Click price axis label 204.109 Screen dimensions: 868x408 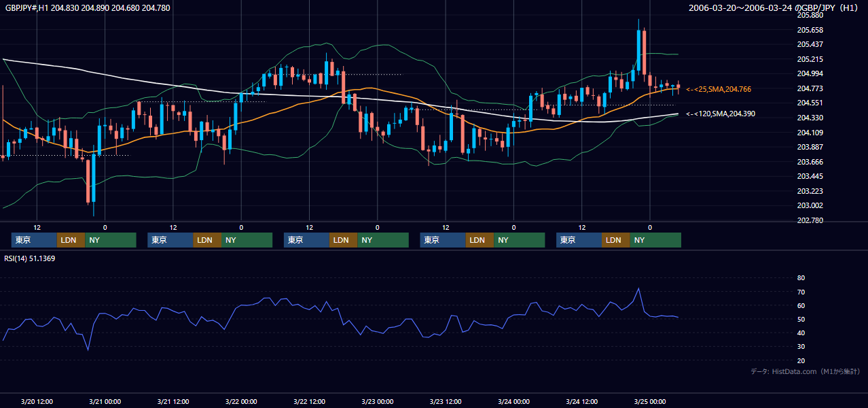click(810, 133)
